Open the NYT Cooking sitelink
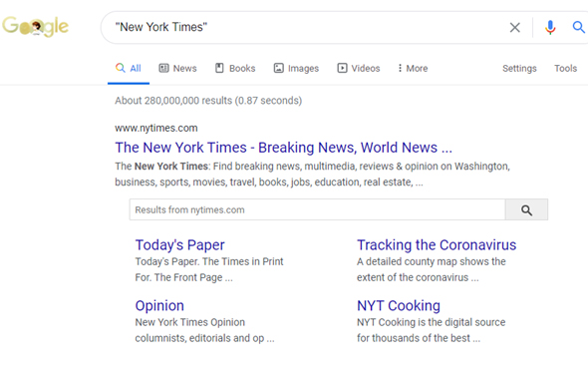This screenshot has width=588, height=372. click(x=399, y=305)
